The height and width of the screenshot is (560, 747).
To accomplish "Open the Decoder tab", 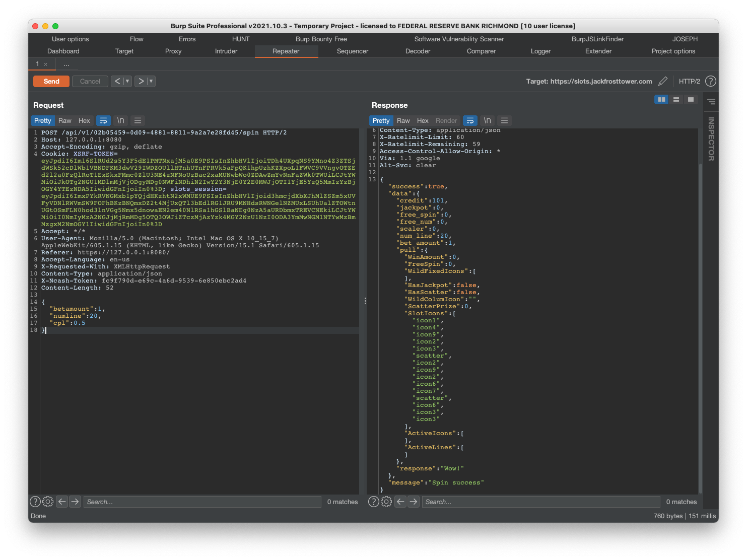I will [418, 51].
